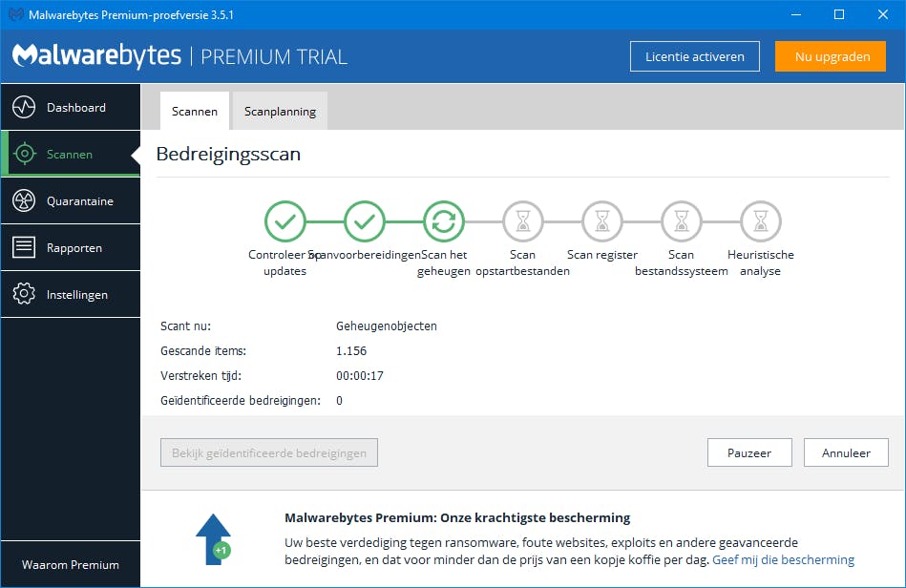The width and height of the screenshot is (906, 588).
Task: Close the Malwarebytes window
Action: (x=883, y=14)
